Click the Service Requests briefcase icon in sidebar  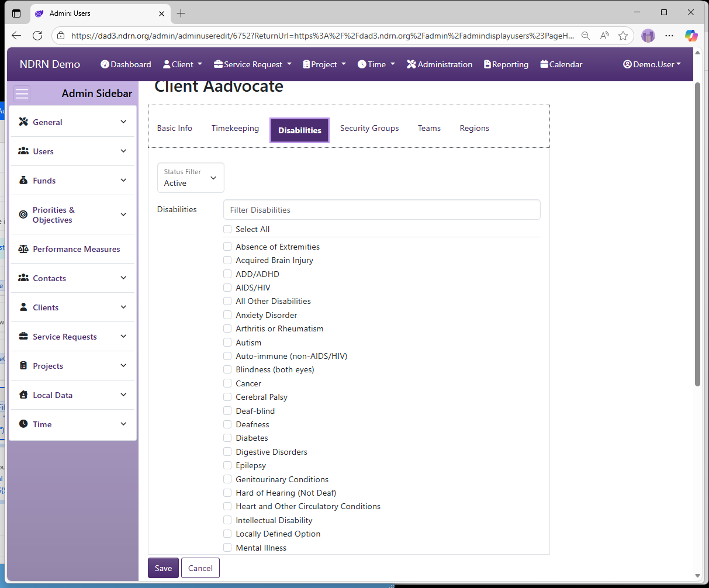tap(23, 336)
